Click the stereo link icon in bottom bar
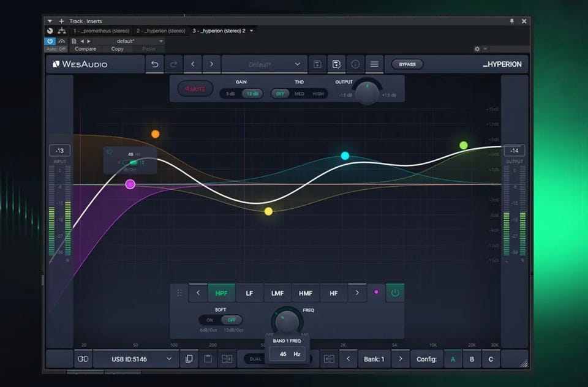Screen dimensions: 588x387 pyautogui.click(x=83, y=359)
